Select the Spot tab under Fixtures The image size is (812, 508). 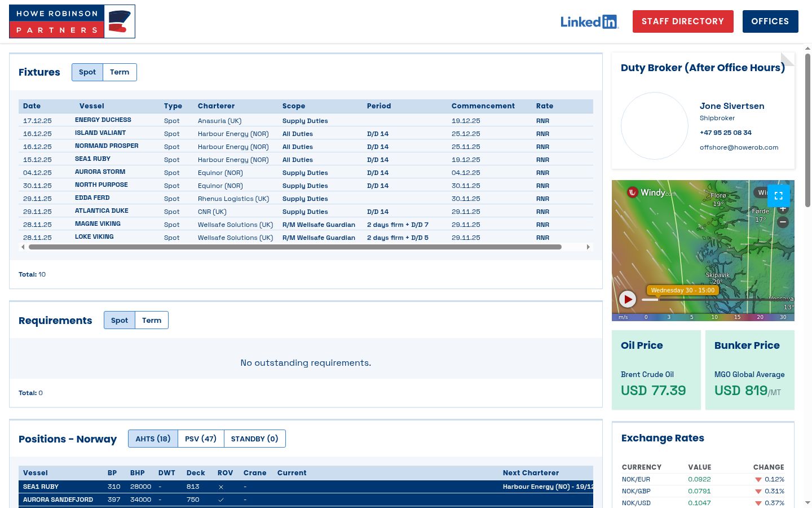coord(87,72)
